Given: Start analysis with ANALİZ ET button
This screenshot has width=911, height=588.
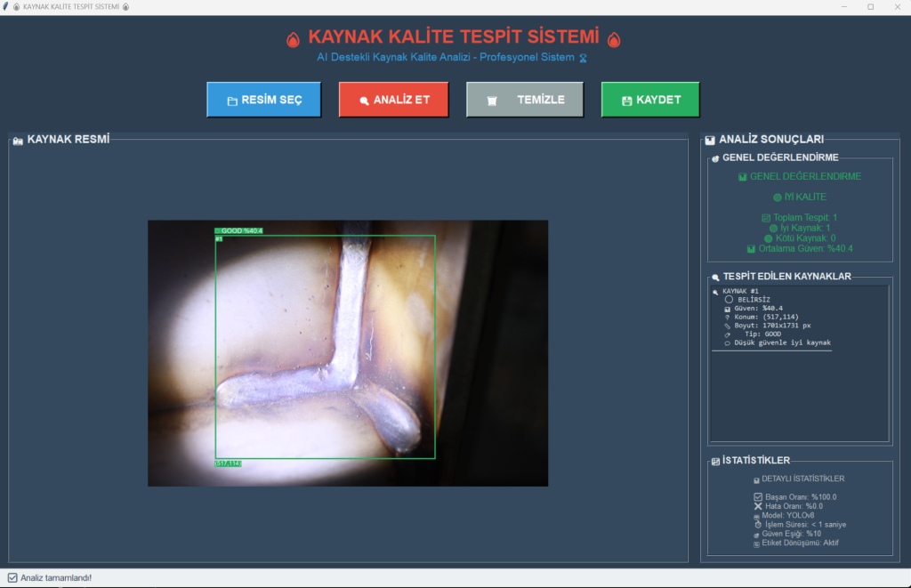Looking at the screenshot, I should [393, 100].
